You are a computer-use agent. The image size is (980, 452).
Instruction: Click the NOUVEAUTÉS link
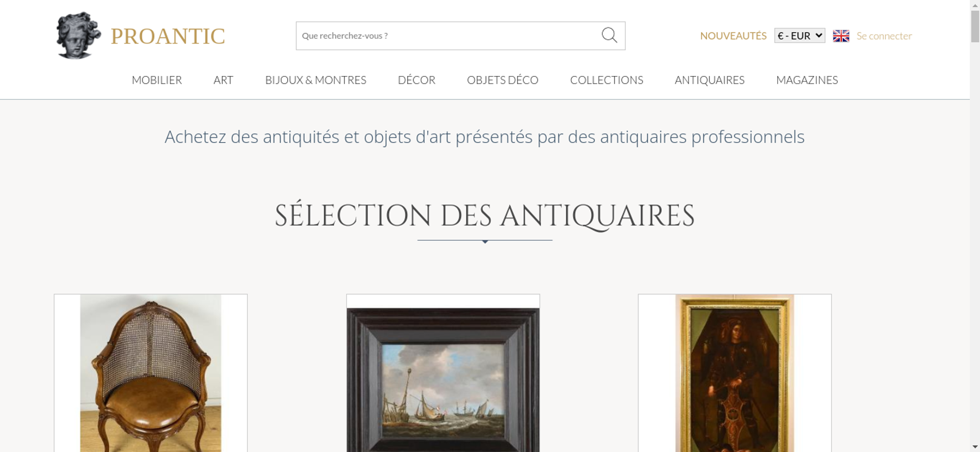pos(733,36)
